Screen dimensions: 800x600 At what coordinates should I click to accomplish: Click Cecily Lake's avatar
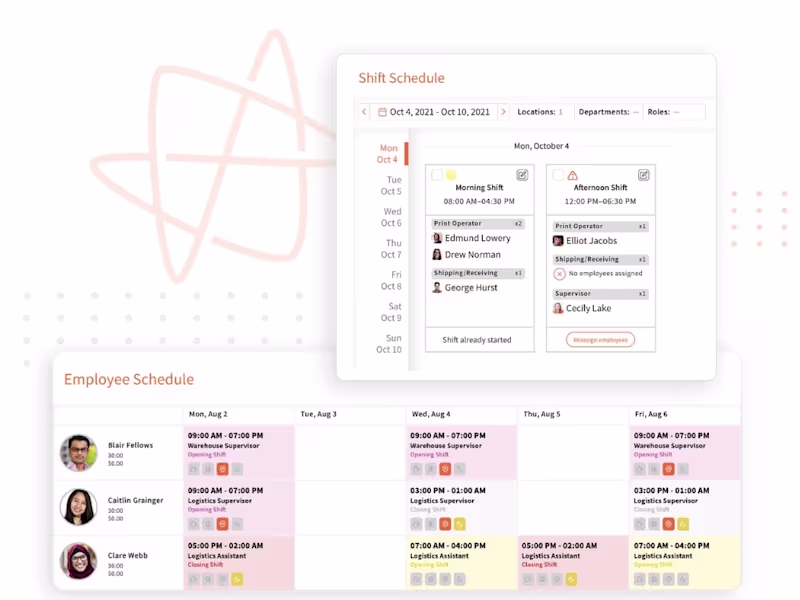pyautogui.click(x=558, y=308)
